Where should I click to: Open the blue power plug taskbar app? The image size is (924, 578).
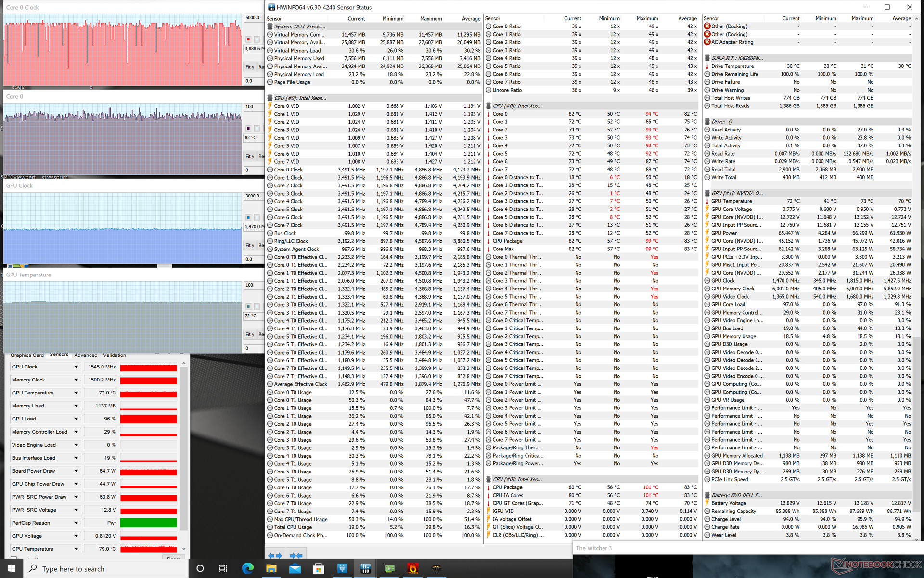point(342,569)
